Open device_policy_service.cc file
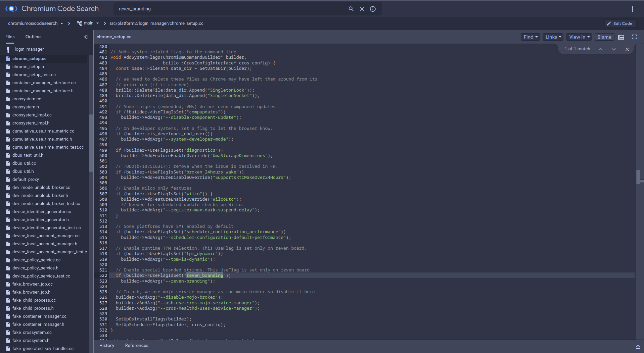Screen dimensions: 644x353 point(37,260)
